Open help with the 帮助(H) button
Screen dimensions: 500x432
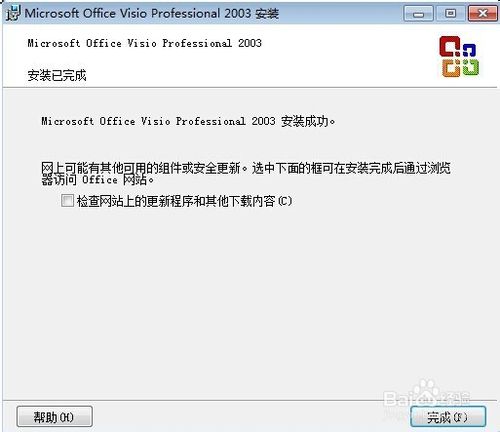54,417
